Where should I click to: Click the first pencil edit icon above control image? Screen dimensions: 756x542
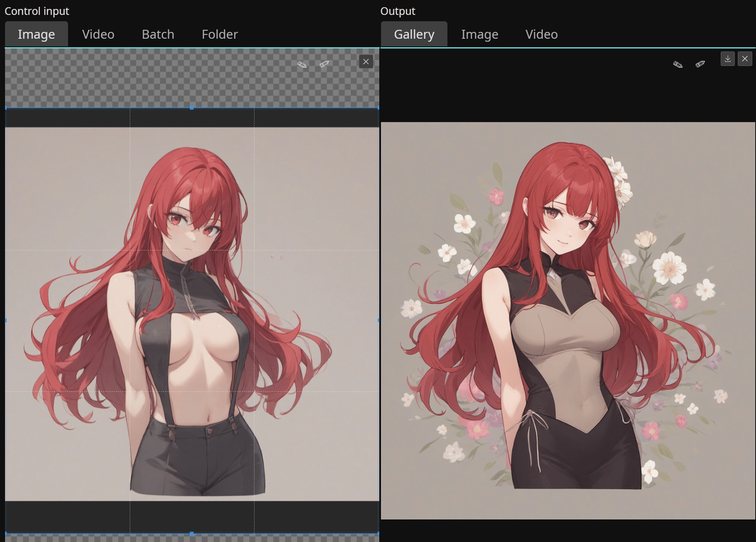302,64
